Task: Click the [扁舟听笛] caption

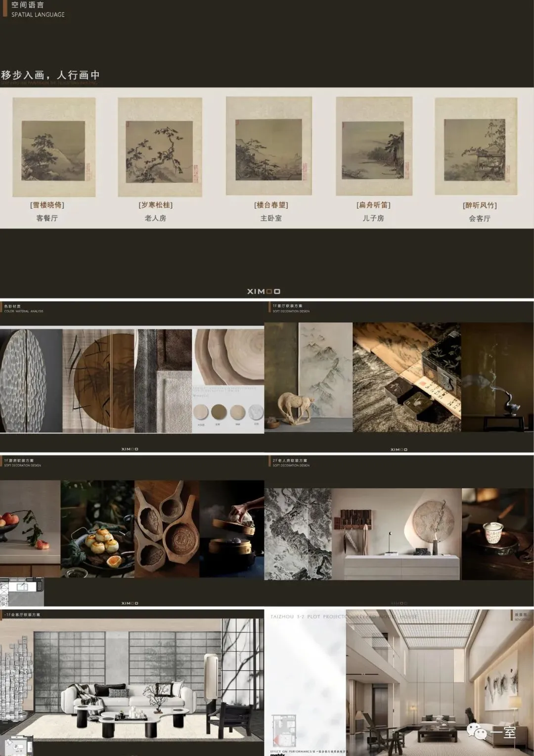Action: point(373,205)
